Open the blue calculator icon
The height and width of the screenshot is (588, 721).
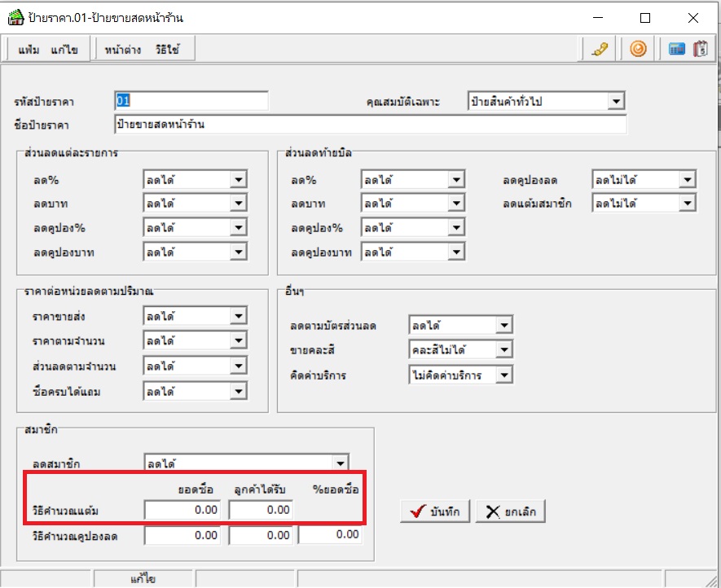pyautogui.click(x=676, y=49)
